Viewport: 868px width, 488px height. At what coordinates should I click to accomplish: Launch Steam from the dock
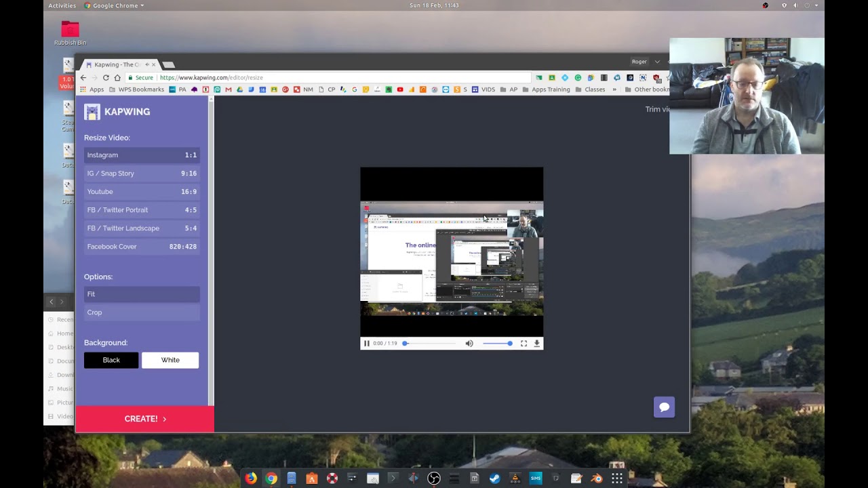coord(495,479)
